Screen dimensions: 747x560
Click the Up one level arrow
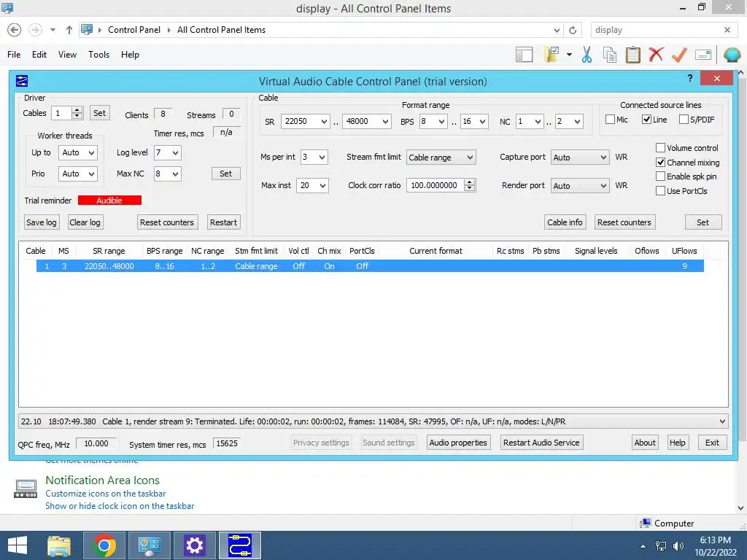click(x=69, y=30)
